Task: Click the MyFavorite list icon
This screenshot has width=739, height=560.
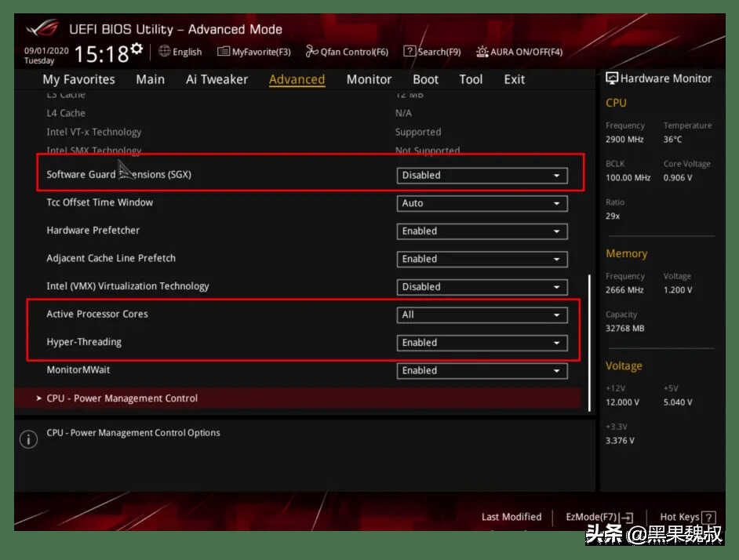Action: click(x=223, y=51)
